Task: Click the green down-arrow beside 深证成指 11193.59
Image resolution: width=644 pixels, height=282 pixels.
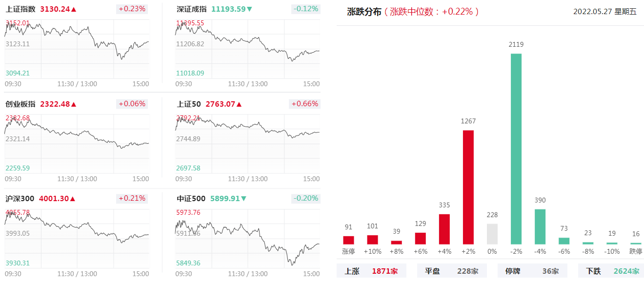Action: click(x=249, y=9)
